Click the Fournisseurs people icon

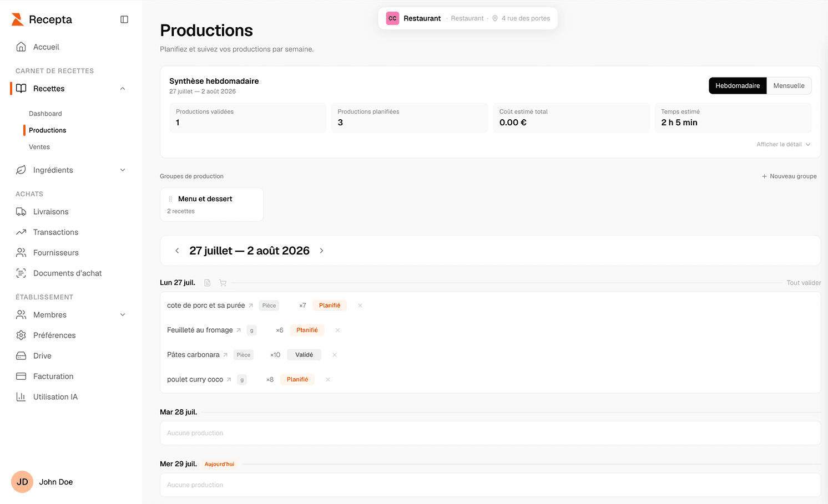coord(21,252)
